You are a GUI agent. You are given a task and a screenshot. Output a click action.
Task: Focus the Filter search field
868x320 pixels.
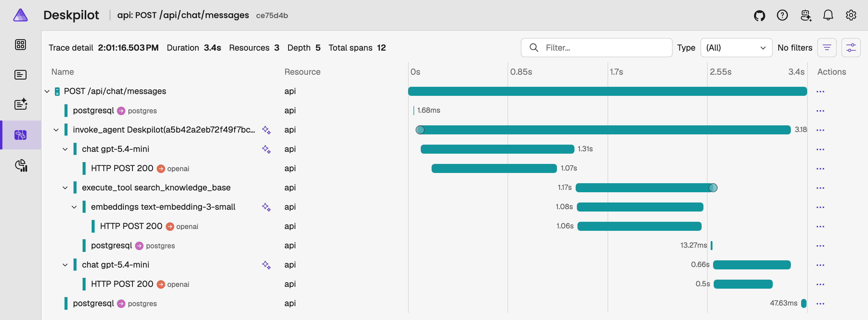pyautogui.click(x=596, y=48)
